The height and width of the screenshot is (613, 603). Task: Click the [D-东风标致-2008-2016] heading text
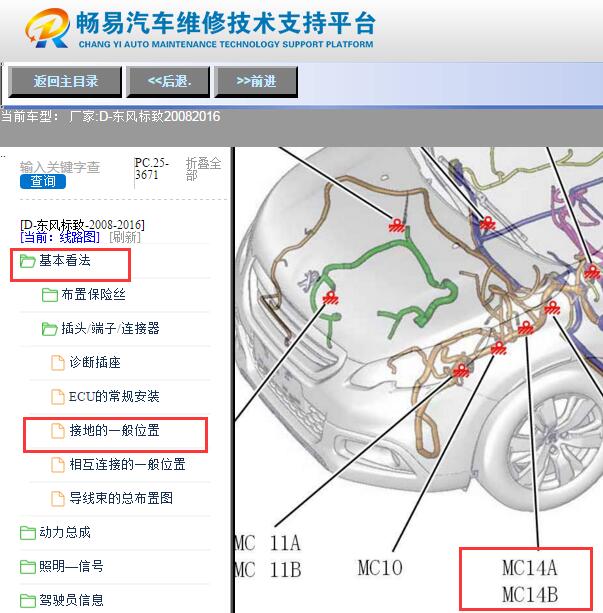(x=82, y=225)
